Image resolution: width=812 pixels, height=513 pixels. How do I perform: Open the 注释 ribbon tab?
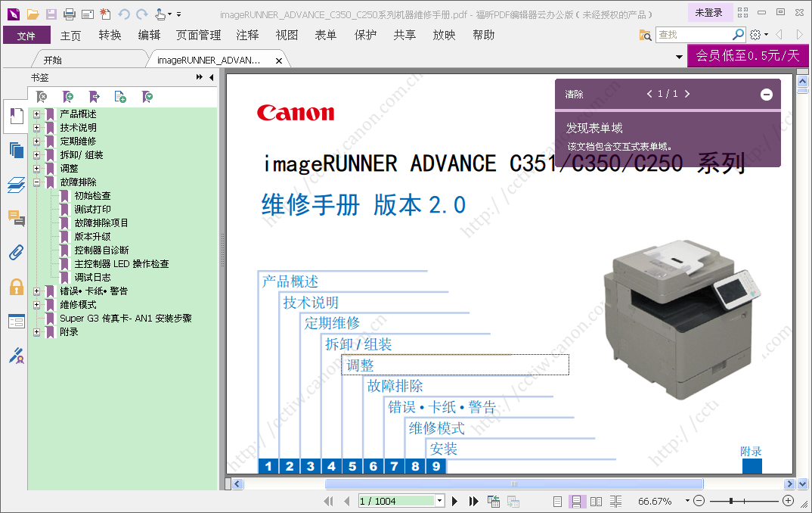click(x=247, y=36)
